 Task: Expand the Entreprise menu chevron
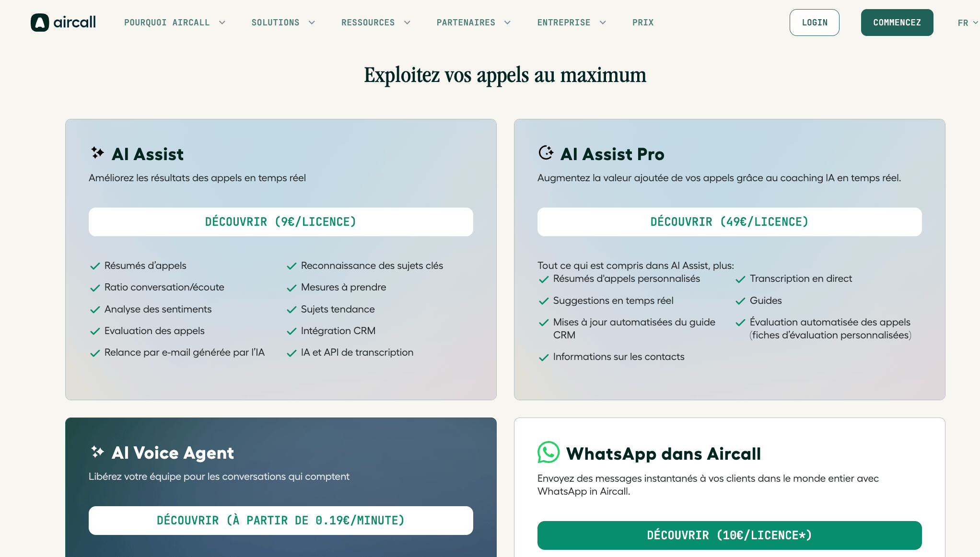point(603,23)
